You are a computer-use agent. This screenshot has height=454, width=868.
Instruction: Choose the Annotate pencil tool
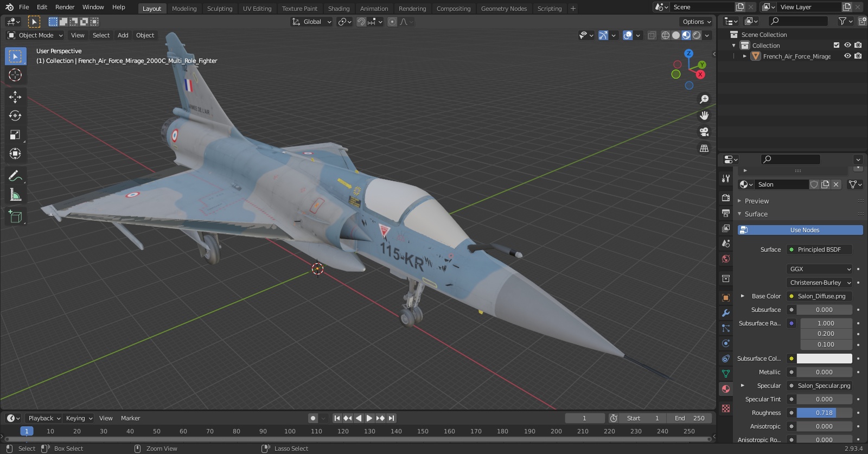(x=15, y=176)
